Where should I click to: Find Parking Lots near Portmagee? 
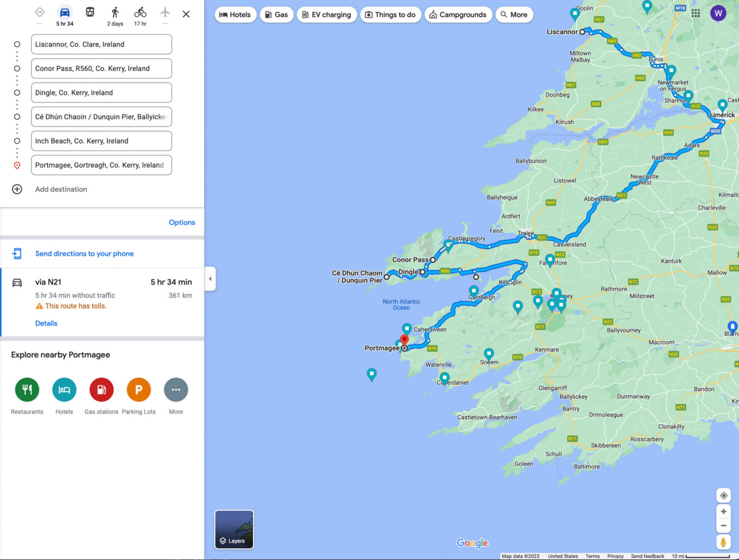tap(138, 389)
